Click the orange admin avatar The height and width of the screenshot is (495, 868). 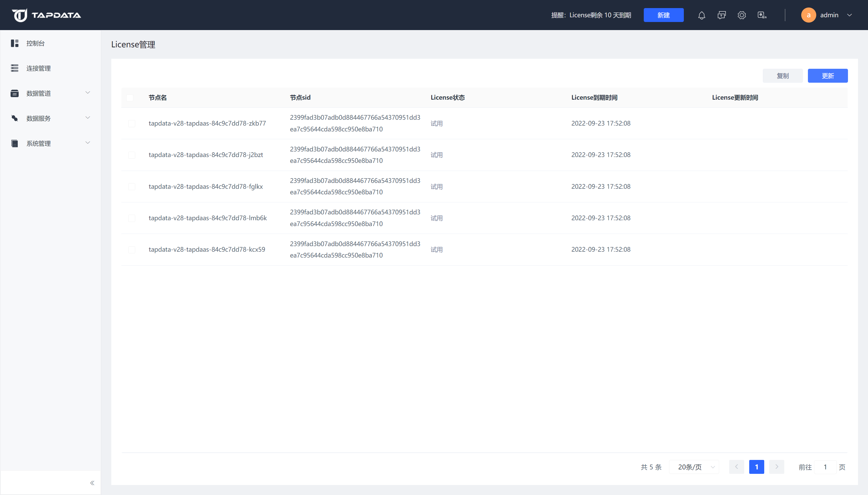(808, 15)
